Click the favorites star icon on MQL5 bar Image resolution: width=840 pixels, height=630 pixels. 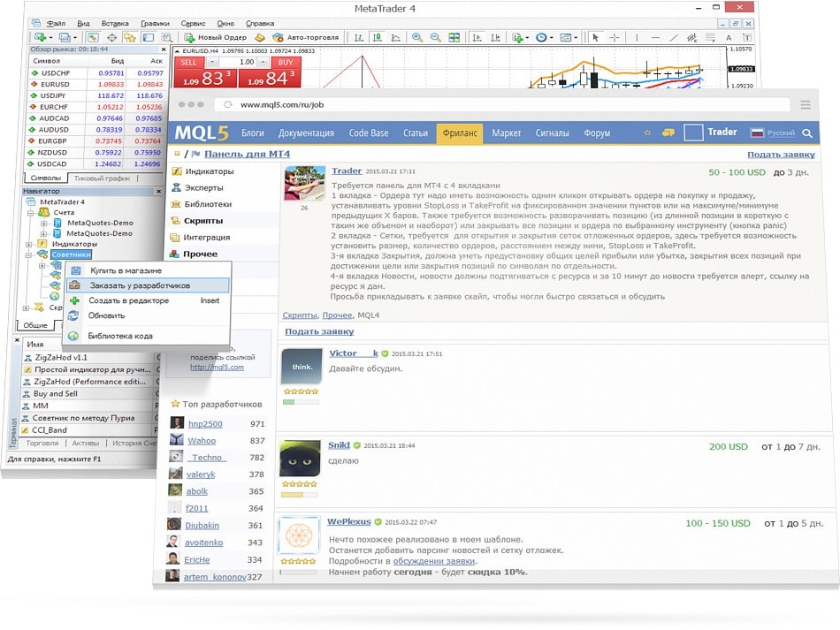(x=647, y=133)
